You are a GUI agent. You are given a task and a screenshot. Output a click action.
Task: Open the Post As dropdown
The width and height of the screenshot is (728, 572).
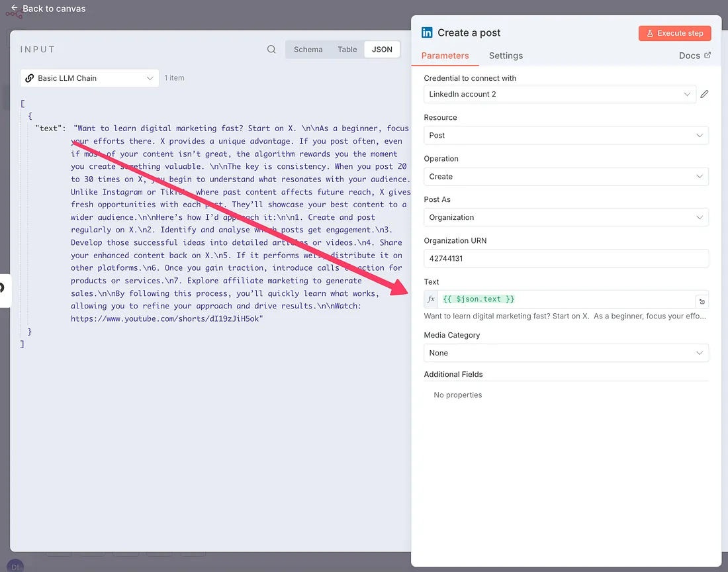click(x=566, y=218)
